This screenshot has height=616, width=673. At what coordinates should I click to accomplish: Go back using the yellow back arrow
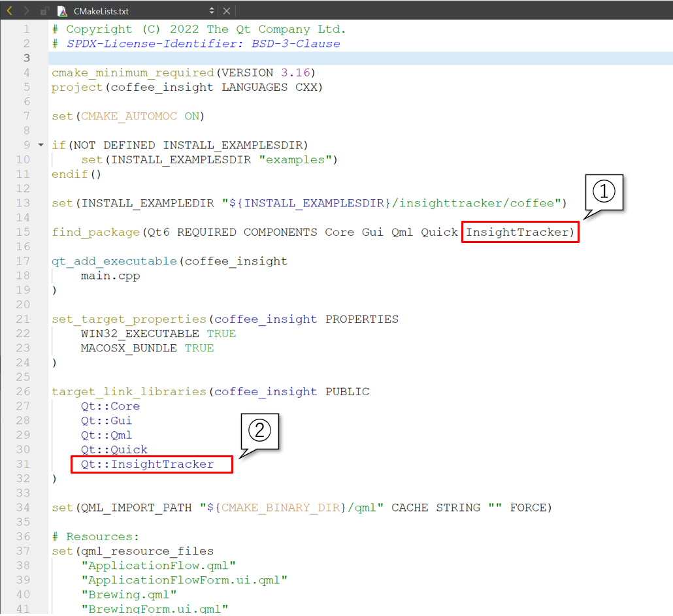[x=9, y=10]
